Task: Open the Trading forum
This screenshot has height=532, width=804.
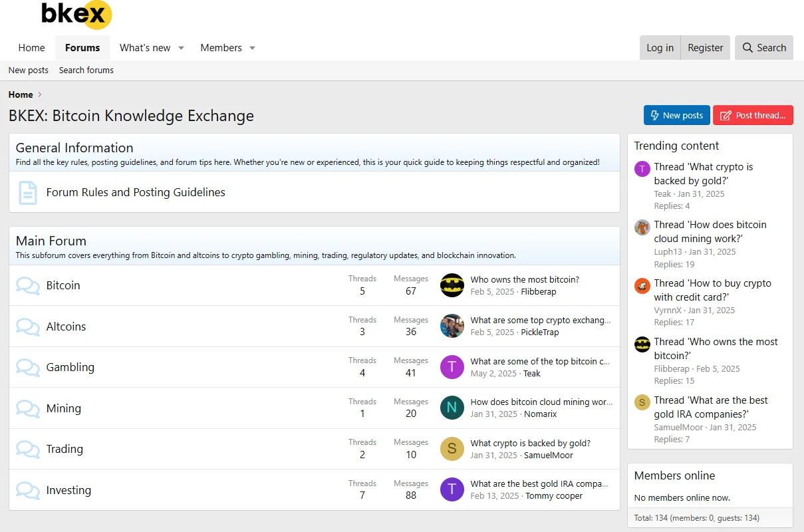Action: [65, 449]
